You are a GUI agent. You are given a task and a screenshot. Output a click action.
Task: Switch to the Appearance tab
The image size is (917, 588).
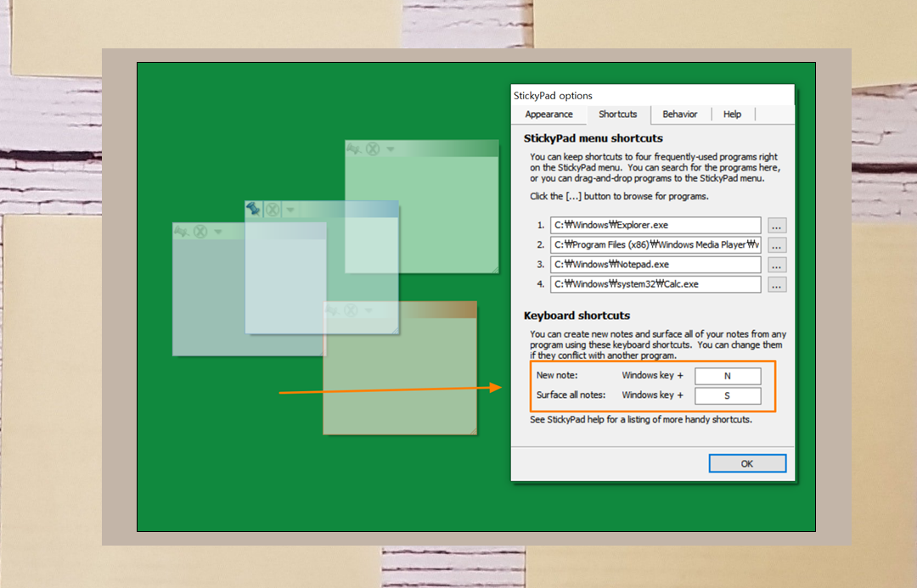point(549,114)
